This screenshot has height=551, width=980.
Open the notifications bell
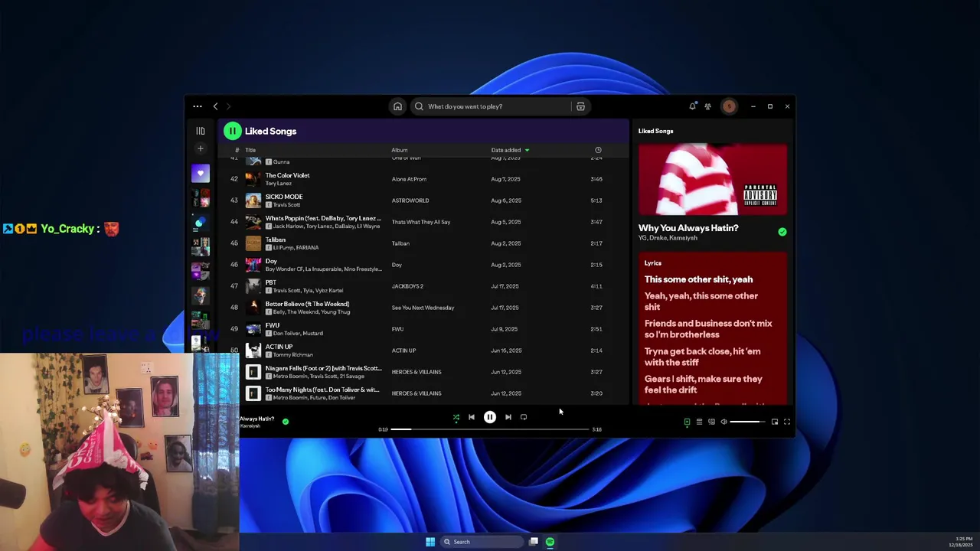tap(692, 106)
